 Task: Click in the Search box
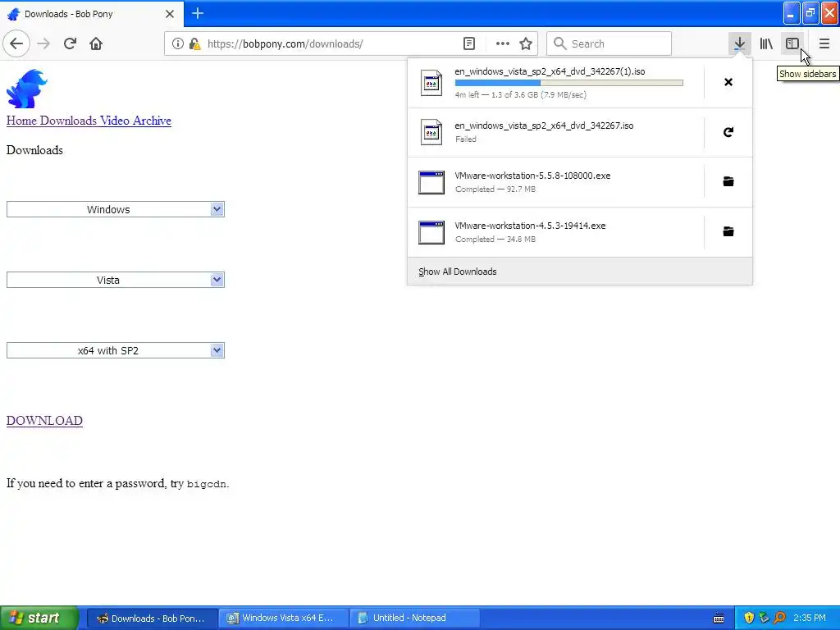[609, 44]
